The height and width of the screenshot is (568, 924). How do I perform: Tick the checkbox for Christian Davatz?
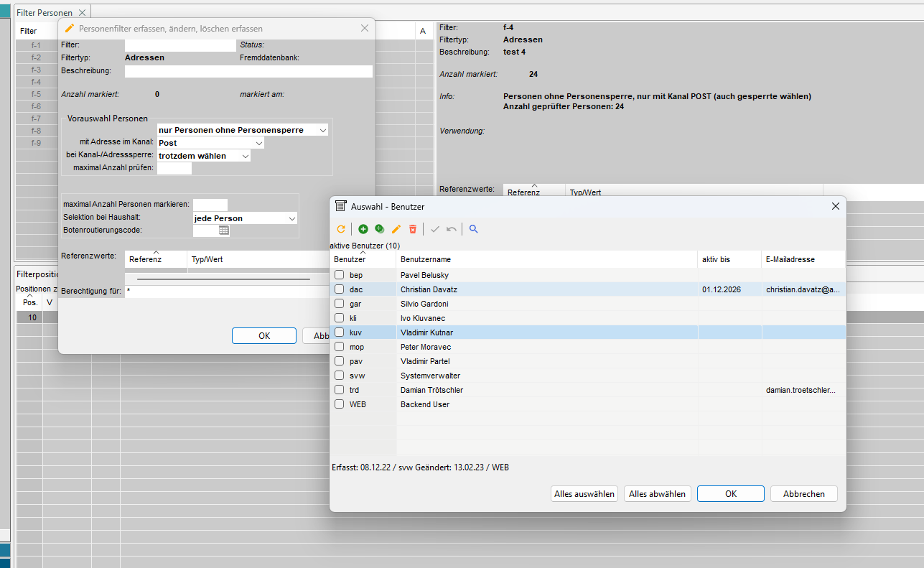(339, 289)
